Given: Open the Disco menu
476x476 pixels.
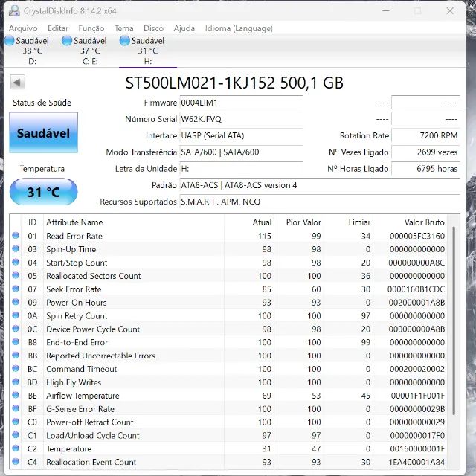Looking at the screenshot, I should (x=153, y=28).
